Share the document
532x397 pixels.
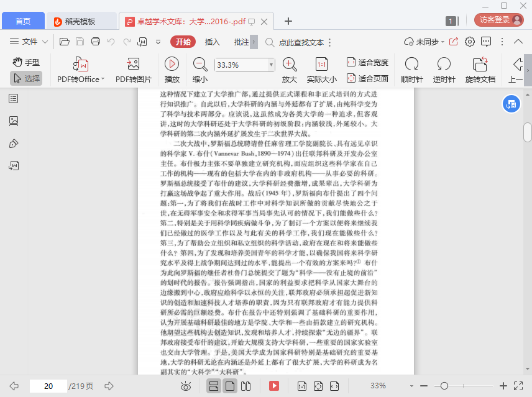click(x=454, y=42)
